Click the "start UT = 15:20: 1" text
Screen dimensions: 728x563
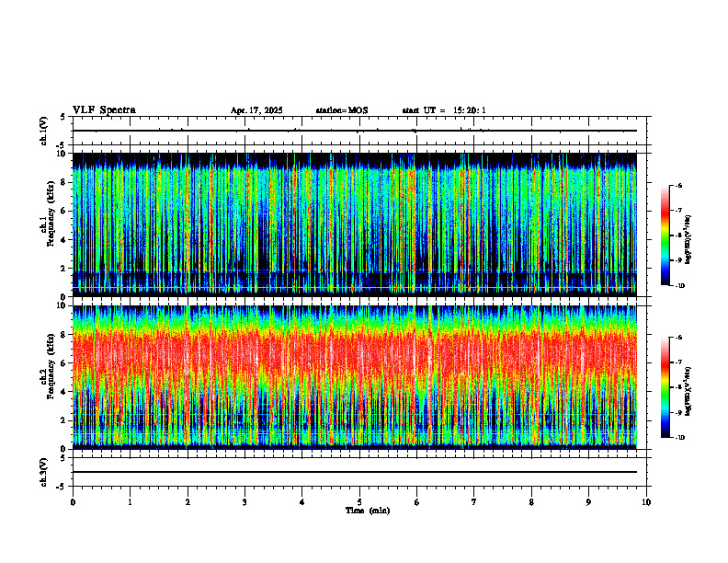(x=444, y=110)
